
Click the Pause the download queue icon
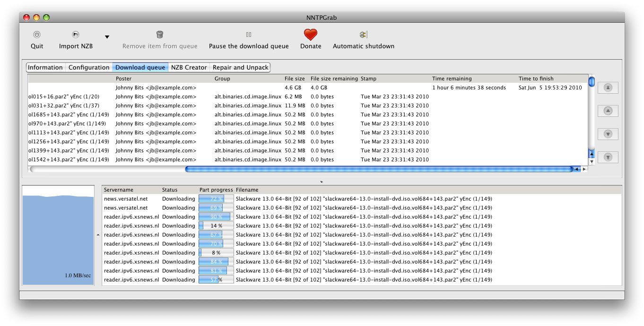249,35
